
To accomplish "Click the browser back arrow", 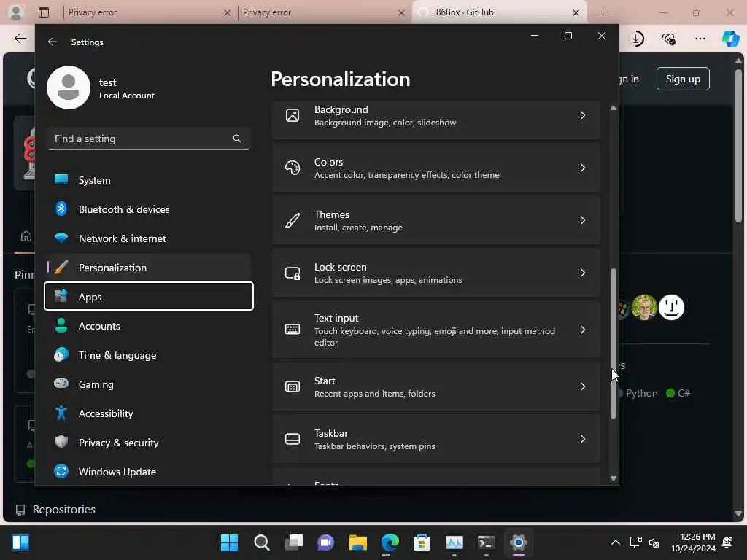I will pyautogui.click(x=20, y=38).
